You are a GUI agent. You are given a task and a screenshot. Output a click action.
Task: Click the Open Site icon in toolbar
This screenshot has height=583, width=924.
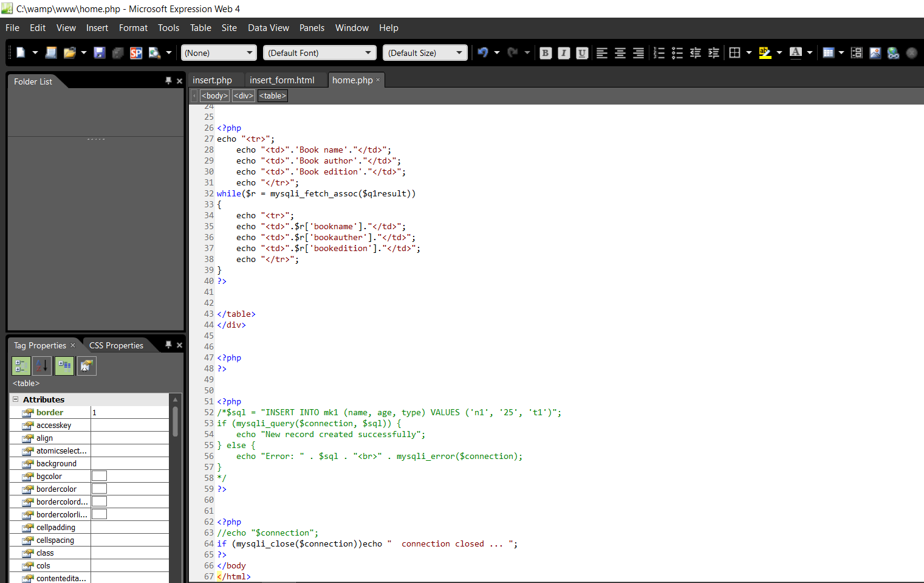pyautogui.click(x=51, y=53)
